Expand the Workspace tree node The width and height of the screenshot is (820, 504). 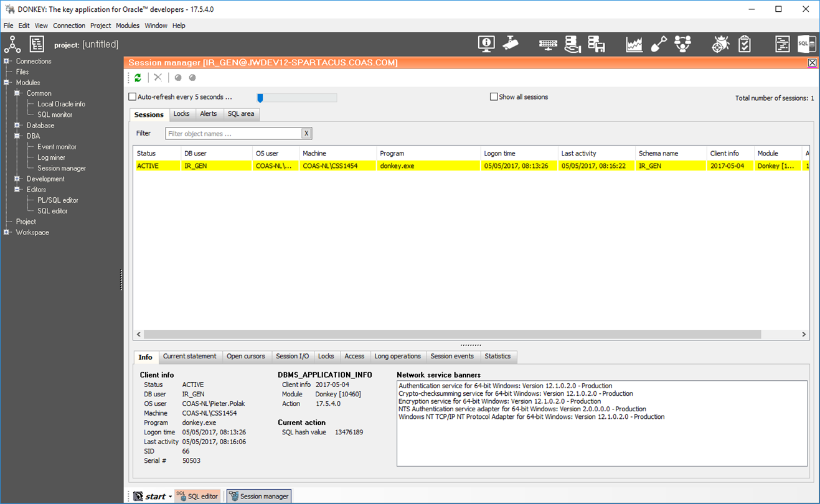7,233
